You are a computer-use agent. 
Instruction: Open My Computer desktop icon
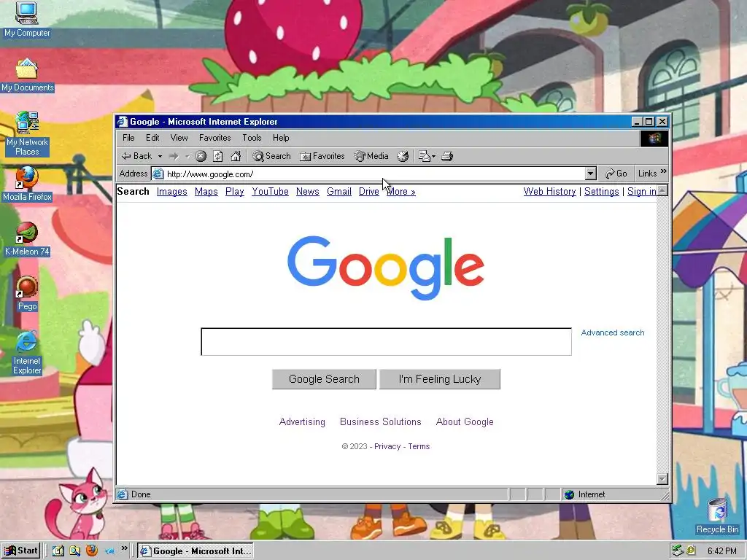pyautogui.click(x=27, y=20)
